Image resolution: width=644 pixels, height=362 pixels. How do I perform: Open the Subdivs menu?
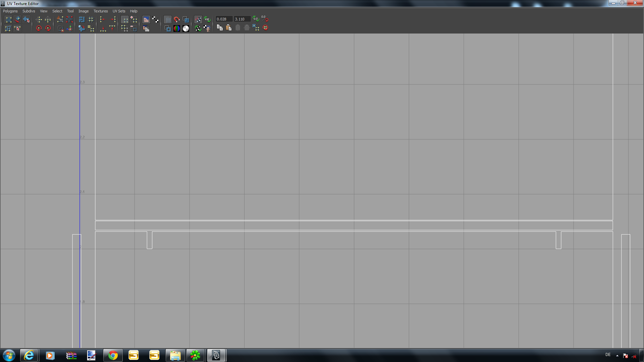tap(29, 11)
